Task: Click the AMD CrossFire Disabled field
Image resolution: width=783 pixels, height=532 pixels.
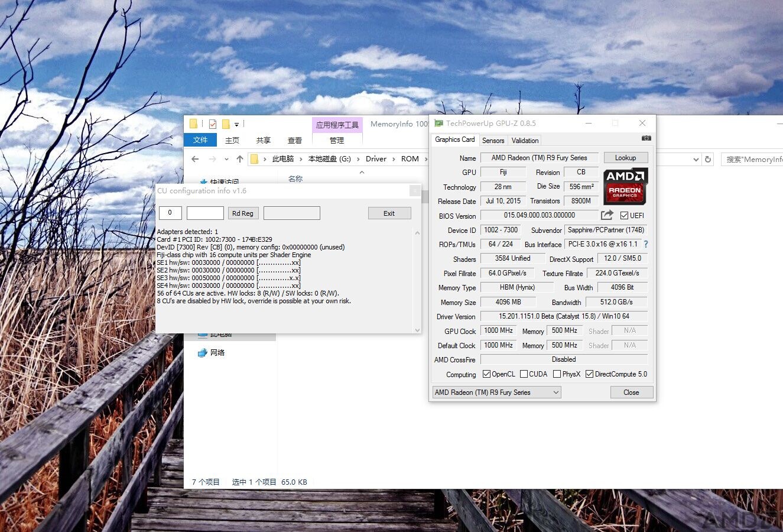Action: [x=564, y=359]
